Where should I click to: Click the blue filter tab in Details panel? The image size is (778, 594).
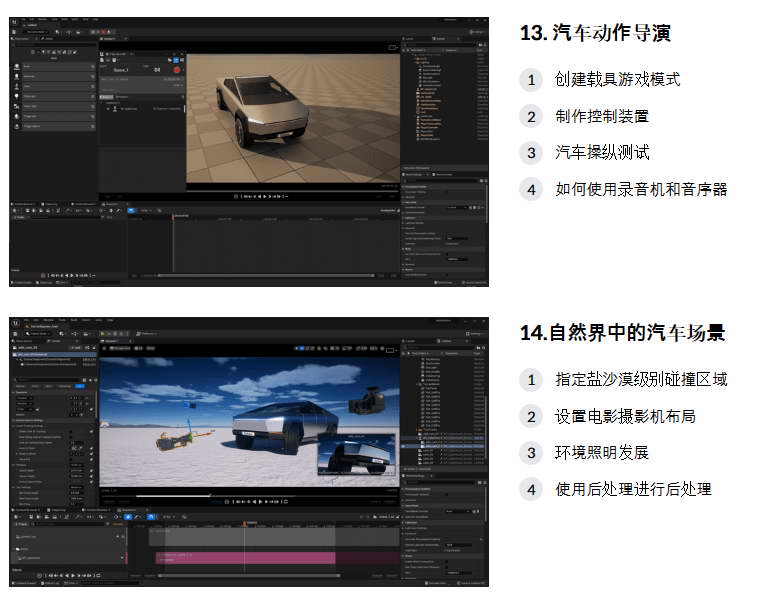coord(79,386)
